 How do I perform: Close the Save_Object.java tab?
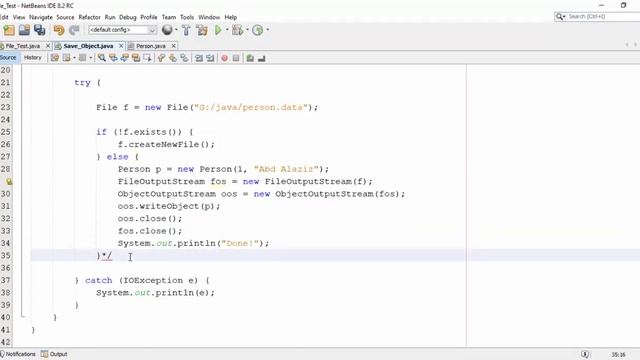tap(121, 46)
